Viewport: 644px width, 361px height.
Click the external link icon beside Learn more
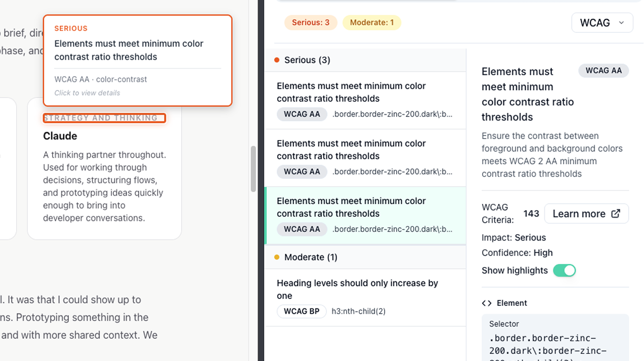click(x=616, y=213)
